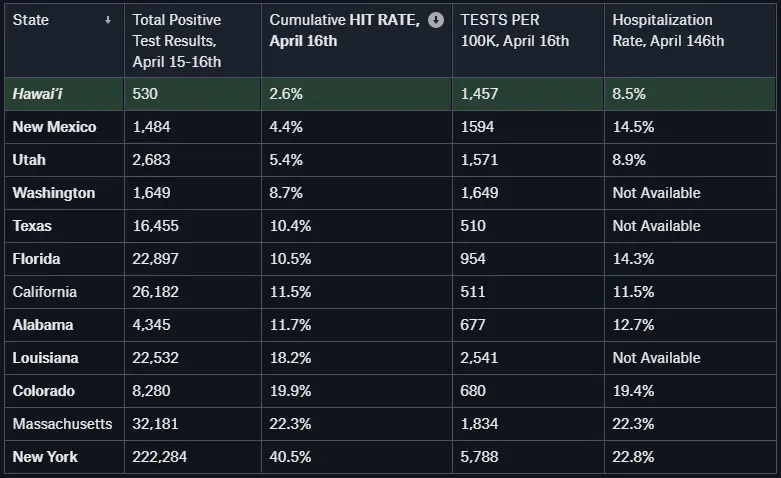Click the Alabama state cell
781x478 pixels.
(x=43, y=325)
